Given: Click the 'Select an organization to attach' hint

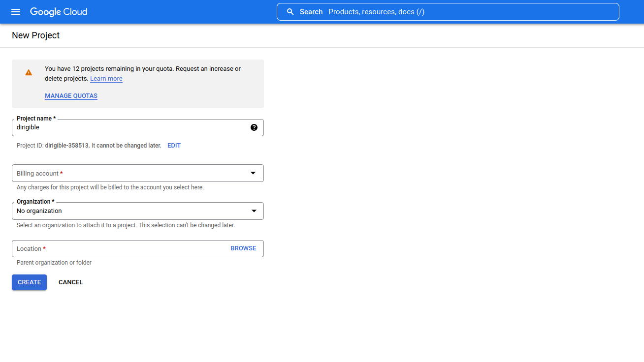Looking at the screenshot, I should pyautogui.click(x=126, y=225).
